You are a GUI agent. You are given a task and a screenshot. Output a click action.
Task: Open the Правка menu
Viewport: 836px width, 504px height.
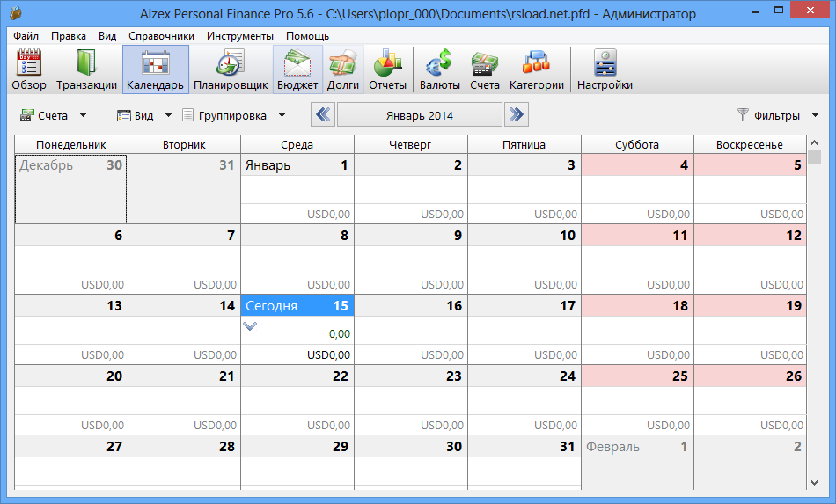tap(69, 36)
